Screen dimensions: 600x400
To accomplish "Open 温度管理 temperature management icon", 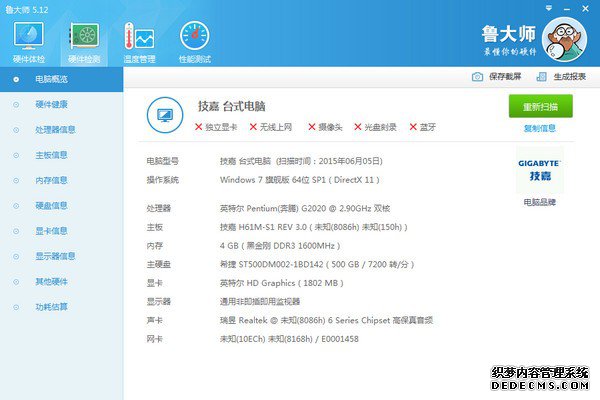I will pos(139,36).
